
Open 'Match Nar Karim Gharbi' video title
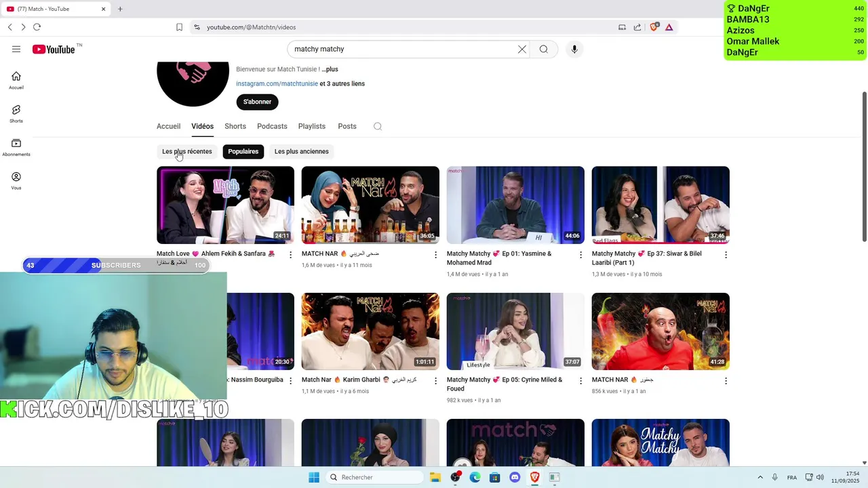pyautogui.click(x=359, y=380)
